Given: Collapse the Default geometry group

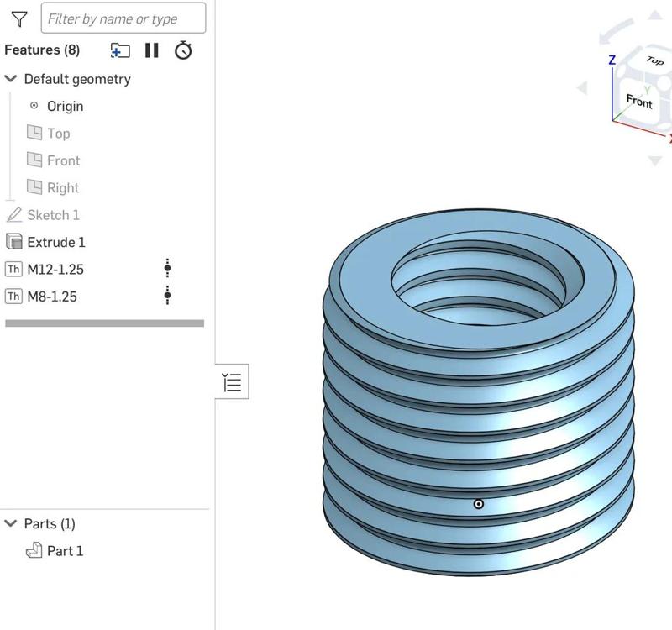Looking at the screenshot, I should tap(11, 79).
